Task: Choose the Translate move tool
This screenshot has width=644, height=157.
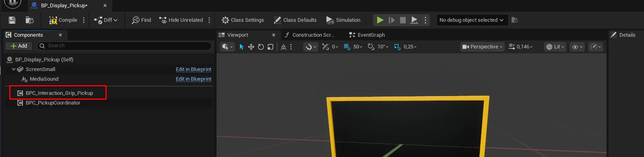Action: [x=251, y=47]
